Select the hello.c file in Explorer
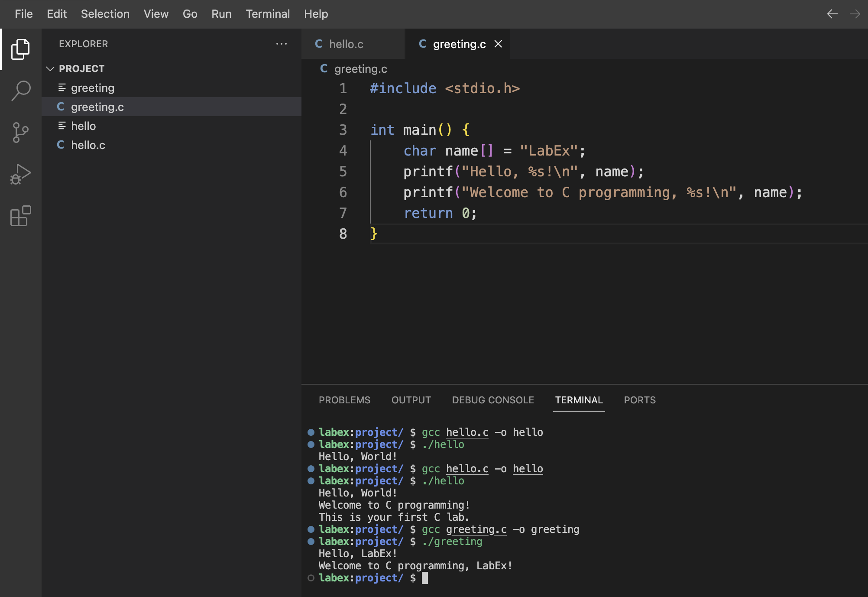868x597 pixels. [88, 145]
